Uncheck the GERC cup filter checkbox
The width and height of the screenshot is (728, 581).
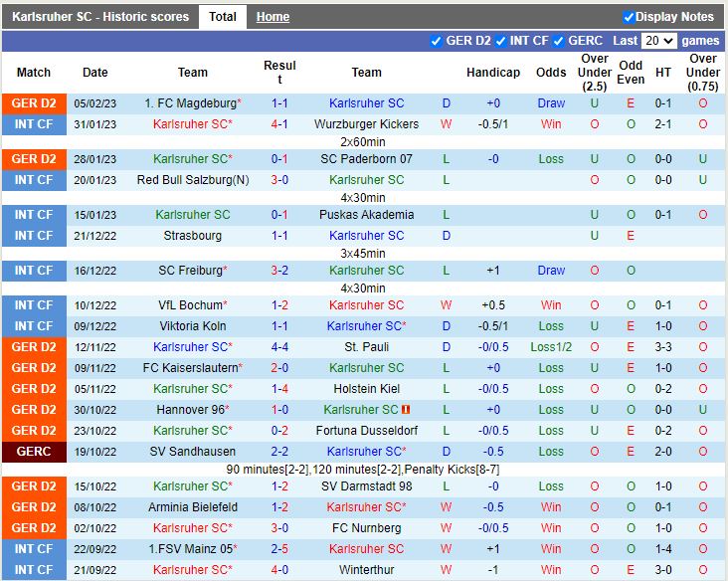coord(558,41)
